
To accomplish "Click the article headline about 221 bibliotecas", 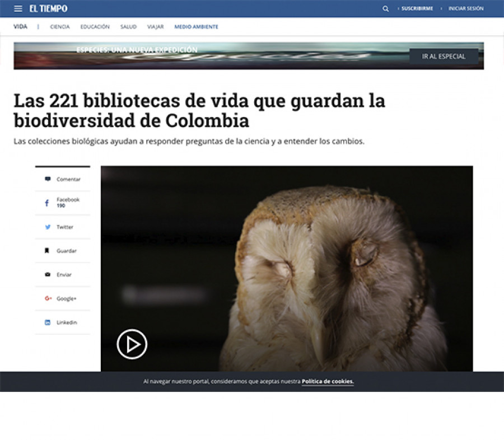I will (x=199, y=110).
